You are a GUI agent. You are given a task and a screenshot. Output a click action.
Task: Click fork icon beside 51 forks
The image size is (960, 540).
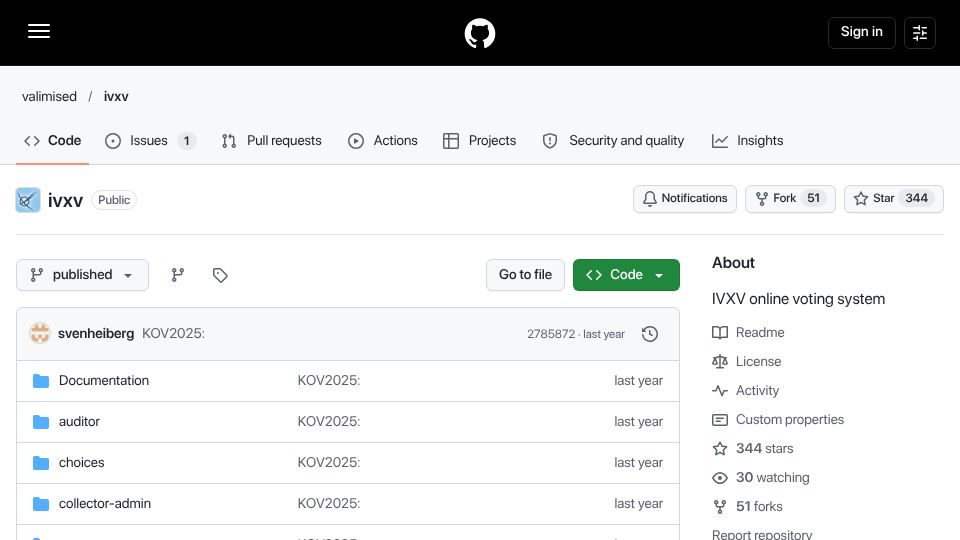tap(720, 507)
